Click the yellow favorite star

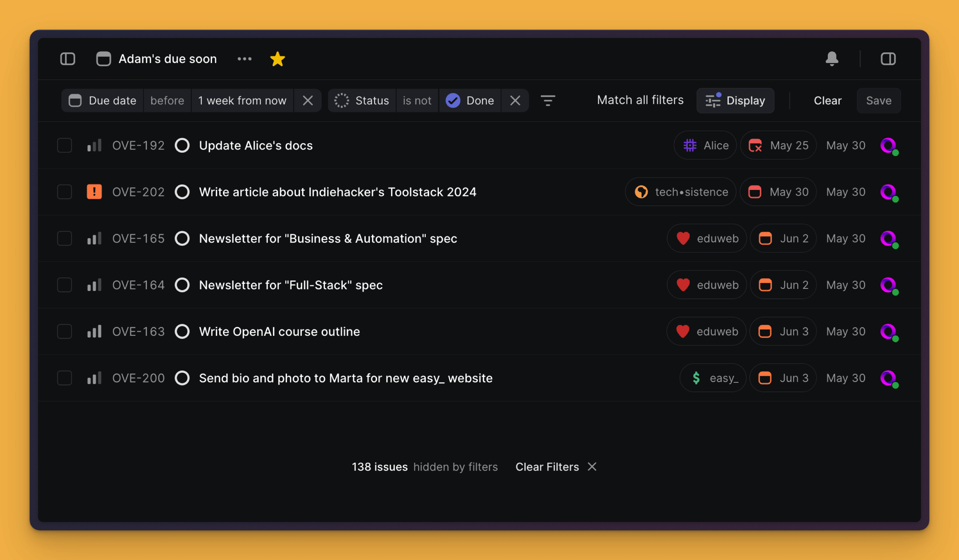pos(277,59)
